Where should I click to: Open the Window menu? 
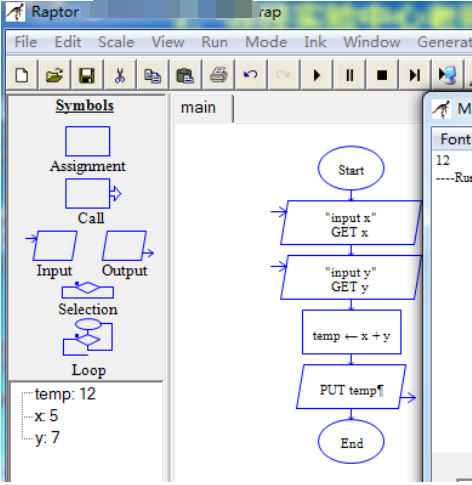(372, 42)
